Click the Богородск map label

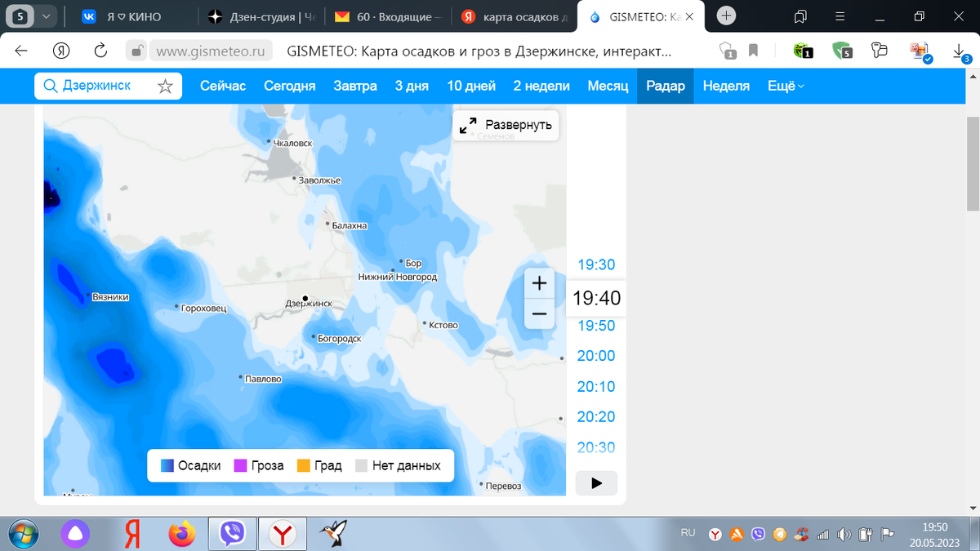pos(339,338)
